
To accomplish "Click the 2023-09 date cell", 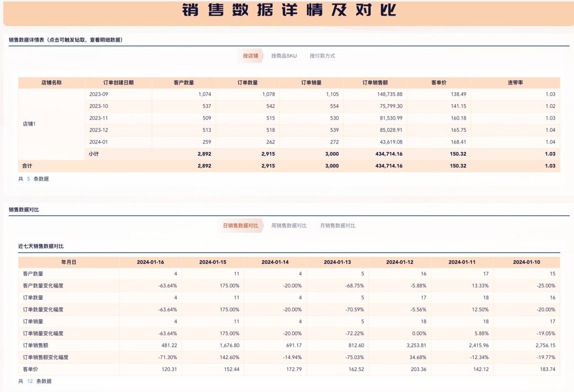I will tap(119, 94).
